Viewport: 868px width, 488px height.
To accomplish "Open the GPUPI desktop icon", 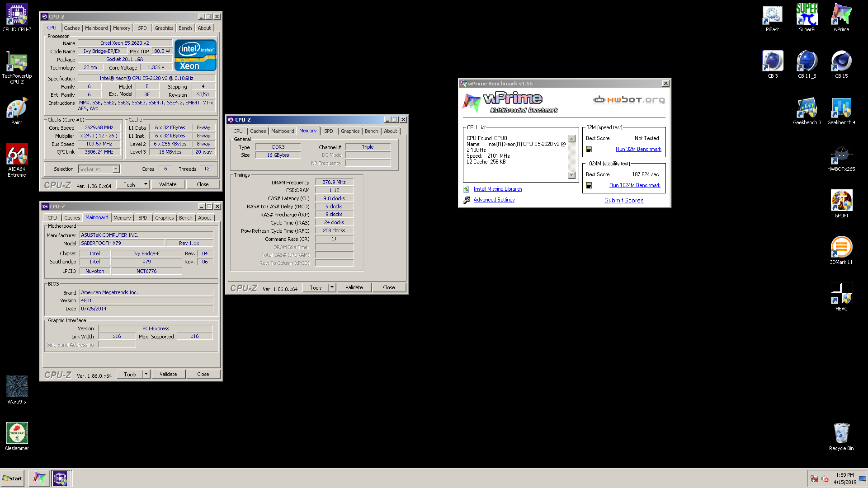I will [x=841, y=204].
